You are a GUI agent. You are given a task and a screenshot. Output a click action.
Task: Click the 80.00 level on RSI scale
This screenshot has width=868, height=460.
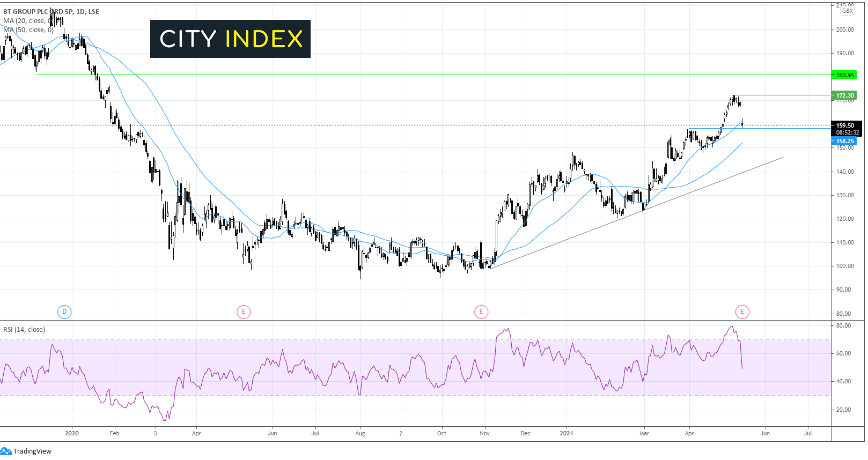click(x=843, y=325)
